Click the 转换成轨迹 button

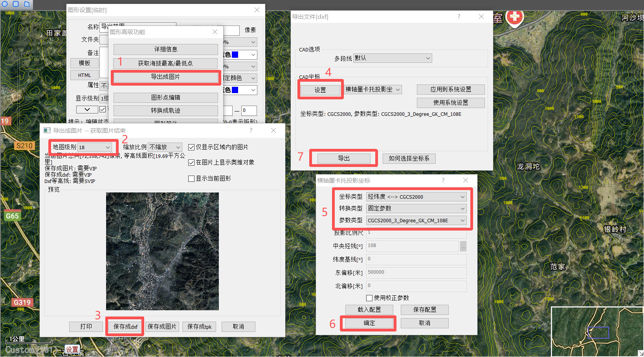pyautogui.click(x=166, y=111)
